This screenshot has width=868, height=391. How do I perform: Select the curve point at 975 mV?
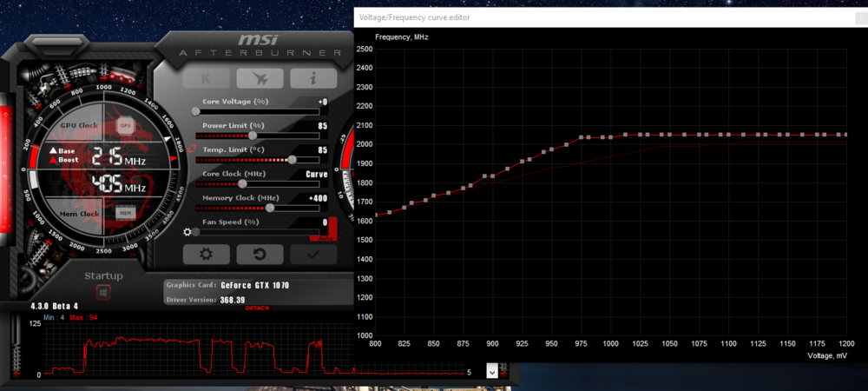[x=582, y=137]
